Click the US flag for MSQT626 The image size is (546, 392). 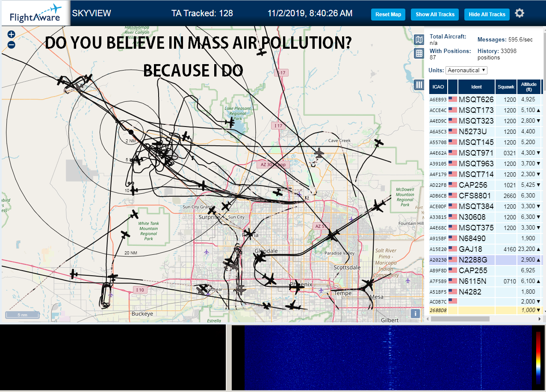tap(453, 100)
